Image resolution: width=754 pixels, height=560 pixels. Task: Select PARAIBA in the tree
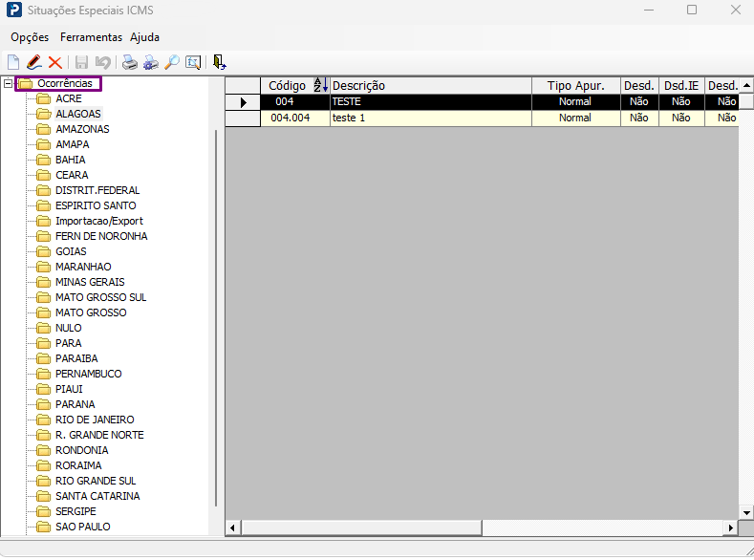coord(76,358)
